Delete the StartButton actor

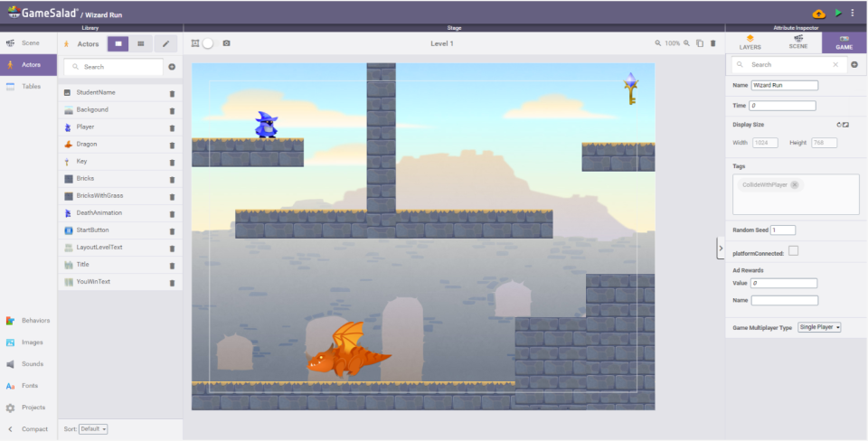tap(172, 230)
